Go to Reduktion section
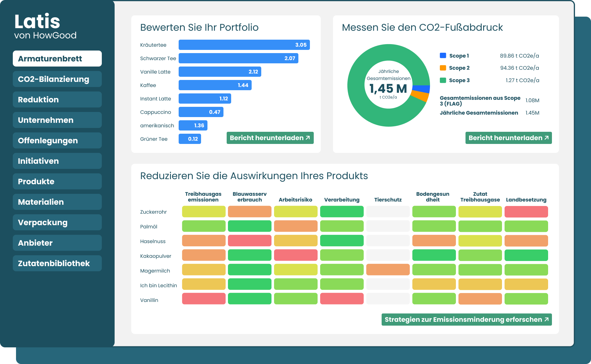591x364 pixels. 57,99
